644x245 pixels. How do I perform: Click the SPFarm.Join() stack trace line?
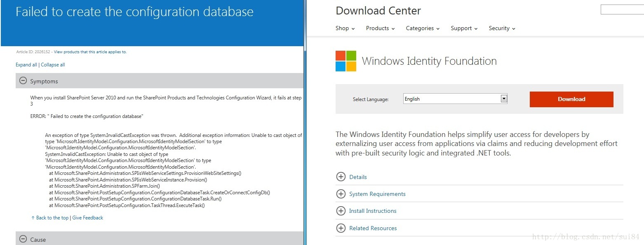coord(104,186)
